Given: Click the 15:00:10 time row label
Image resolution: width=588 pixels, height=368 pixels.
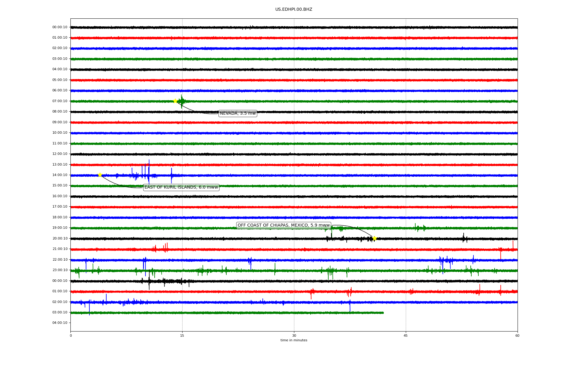Looking at the screenshot, I should pyautogui.click(x=60, y=185).
